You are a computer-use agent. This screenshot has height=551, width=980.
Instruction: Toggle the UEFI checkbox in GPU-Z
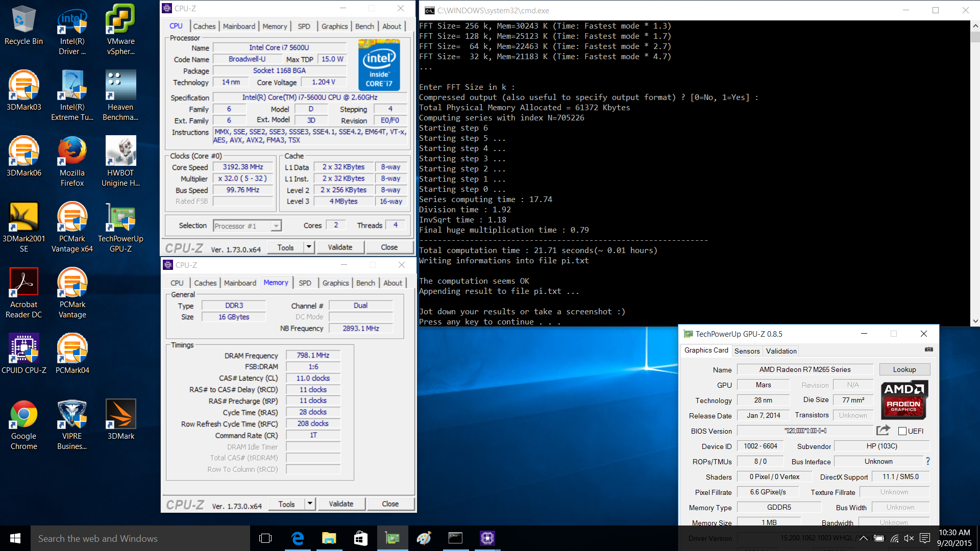point(902,431)
